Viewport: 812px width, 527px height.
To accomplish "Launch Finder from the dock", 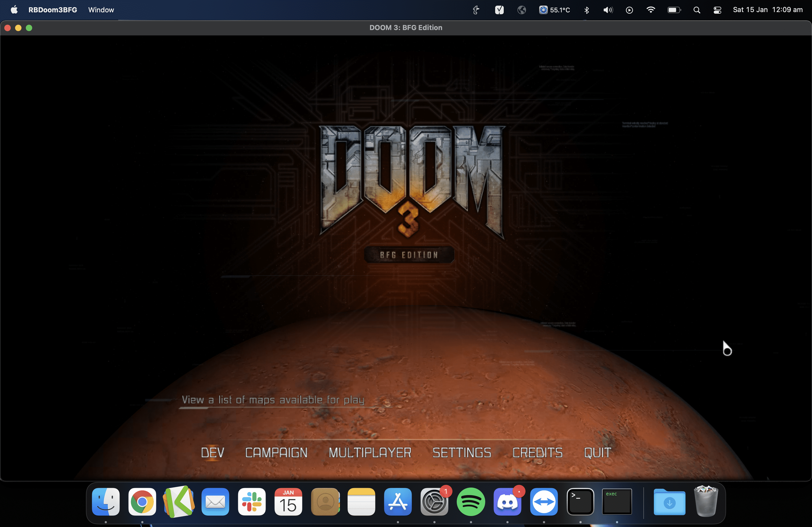I will click(x=106, y=502).
